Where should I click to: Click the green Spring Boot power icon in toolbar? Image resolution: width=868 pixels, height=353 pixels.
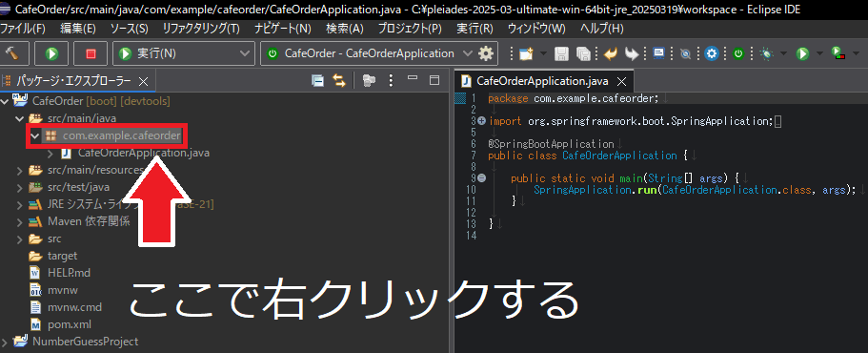point(737,53)
